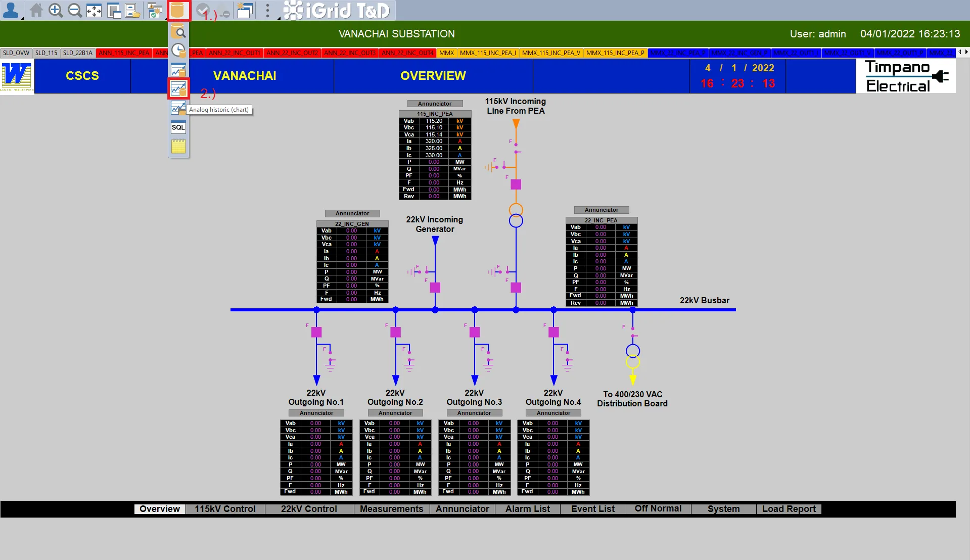Open the Alarm List page

tap(528, 509)
